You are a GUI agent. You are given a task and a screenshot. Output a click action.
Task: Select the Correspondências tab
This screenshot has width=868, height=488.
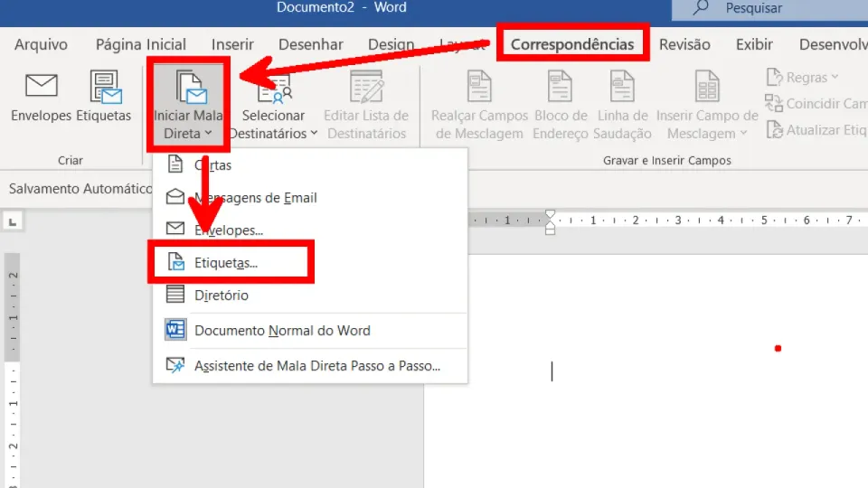pos(572,44)
